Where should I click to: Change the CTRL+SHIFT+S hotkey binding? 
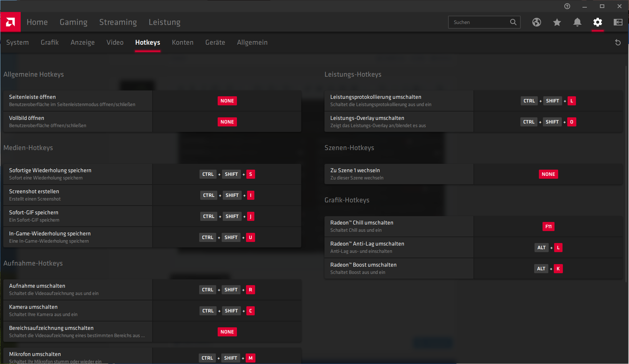(x=227, y=174)
